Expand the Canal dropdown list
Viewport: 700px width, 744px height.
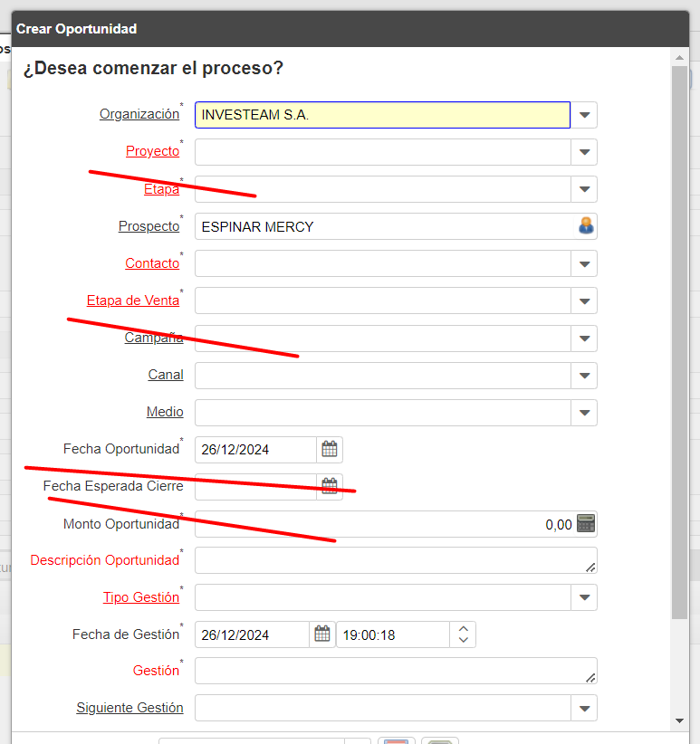[x=584, y=375]
